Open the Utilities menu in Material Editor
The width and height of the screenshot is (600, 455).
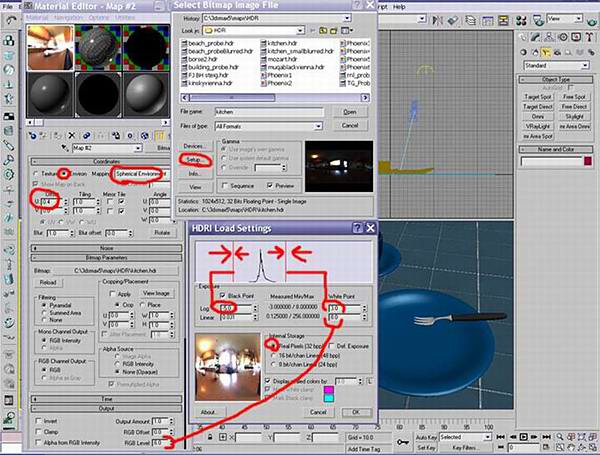(118, 15)
